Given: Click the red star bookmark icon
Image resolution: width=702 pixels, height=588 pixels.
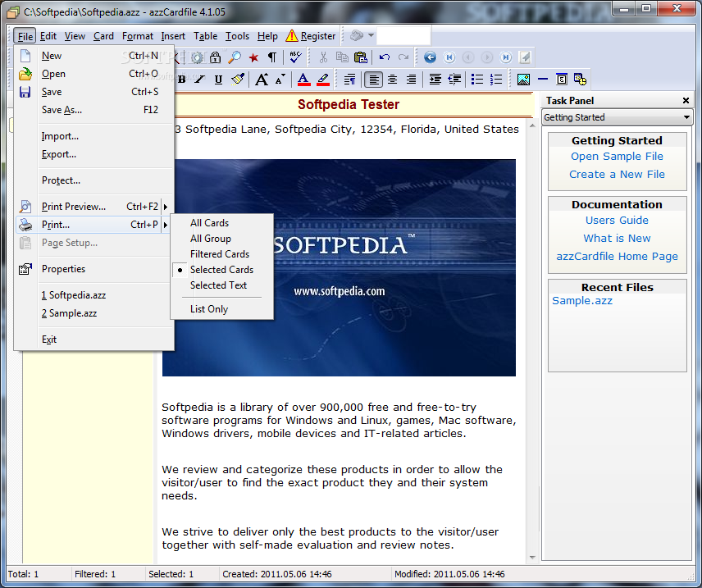Looking at the screenshot, I should pos(254,57).
